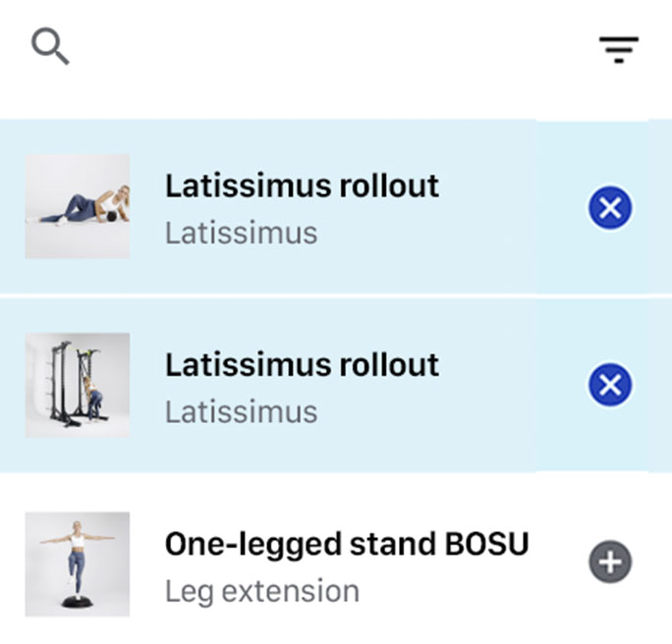Viewport: 672px width, 644px height.
Task: Tap the magnifying glass icon
Action: [49, 46]
